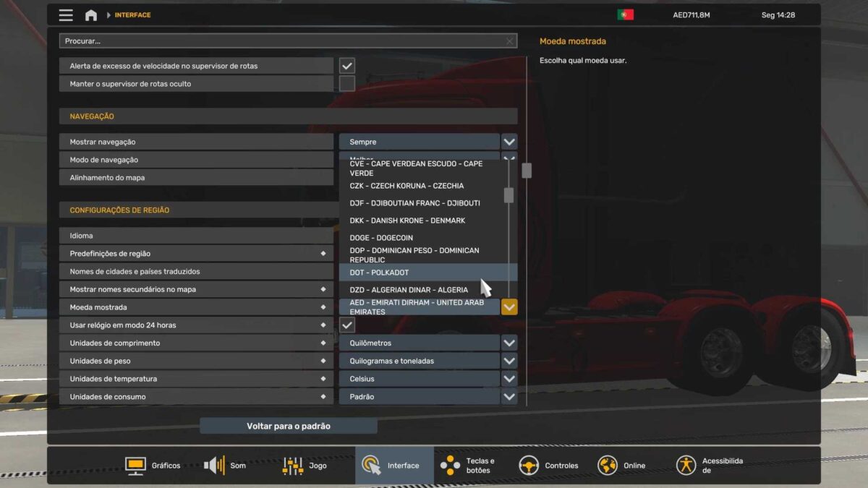868x488 pixels.
Task: Open Acessibilidade settings icon
Action: pyautogui.click(x=686, y=466)
